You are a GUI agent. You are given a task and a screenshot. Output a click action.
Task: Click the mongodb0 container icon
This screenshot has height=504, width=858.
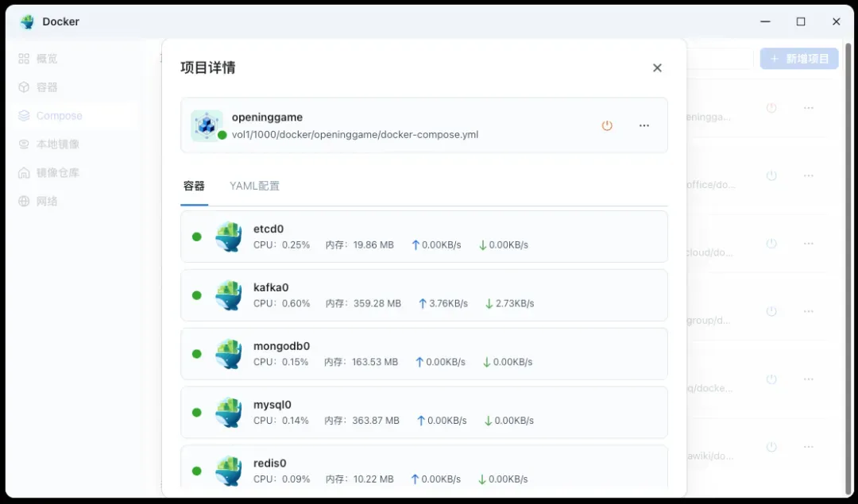tap(229, 354)
